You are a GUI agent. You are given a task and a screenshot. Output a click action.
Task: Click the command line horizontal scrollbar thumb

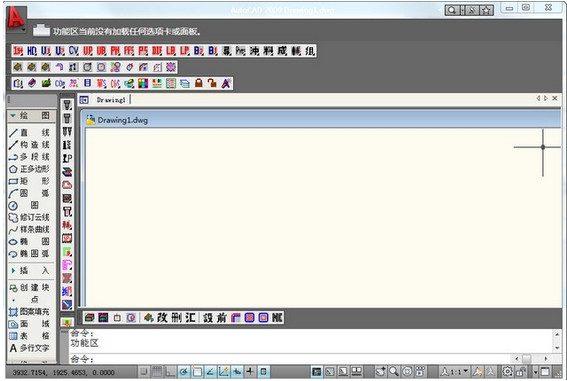click(527, 359)
